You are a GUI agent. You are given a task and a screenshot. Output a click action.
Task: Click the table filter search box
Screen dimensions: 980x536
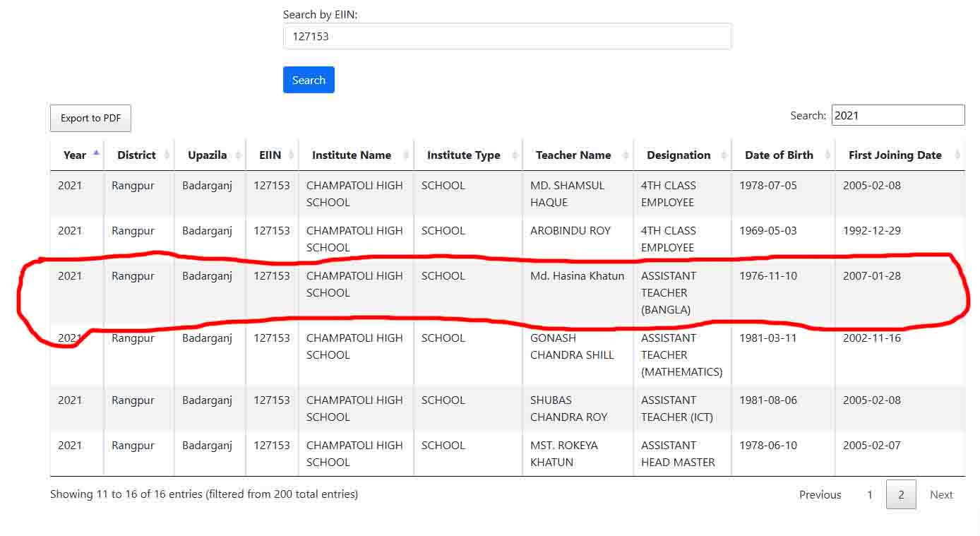tap(897, 115)
